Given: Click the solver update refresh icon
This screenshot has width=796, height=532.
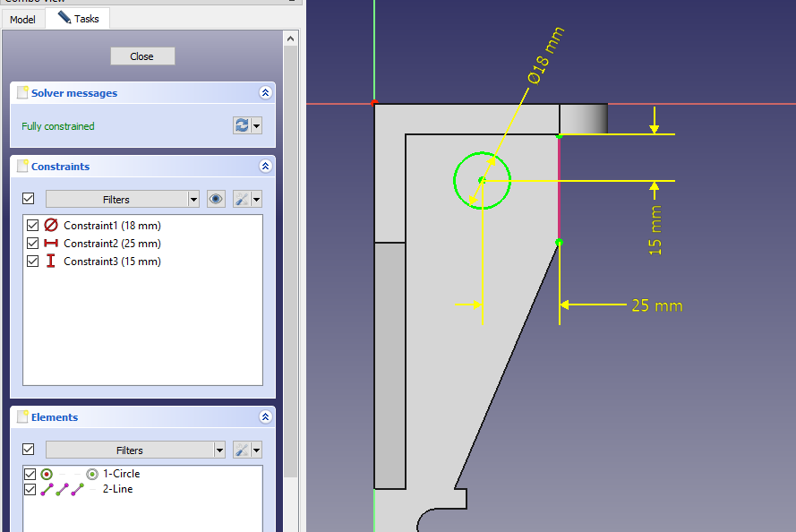Looking at the screenshot, I should (x=242, y=125).
